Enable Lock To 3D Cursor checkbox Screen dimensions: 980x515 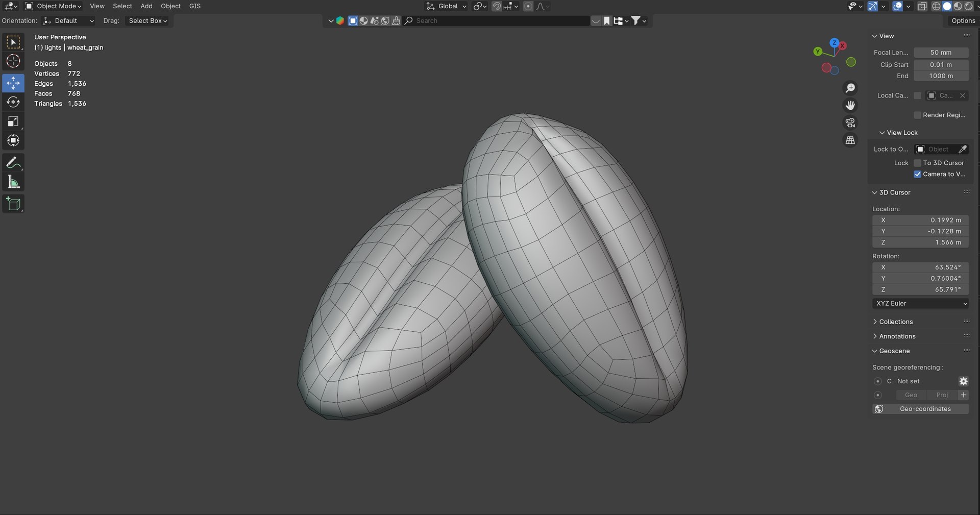pos(917,163)
